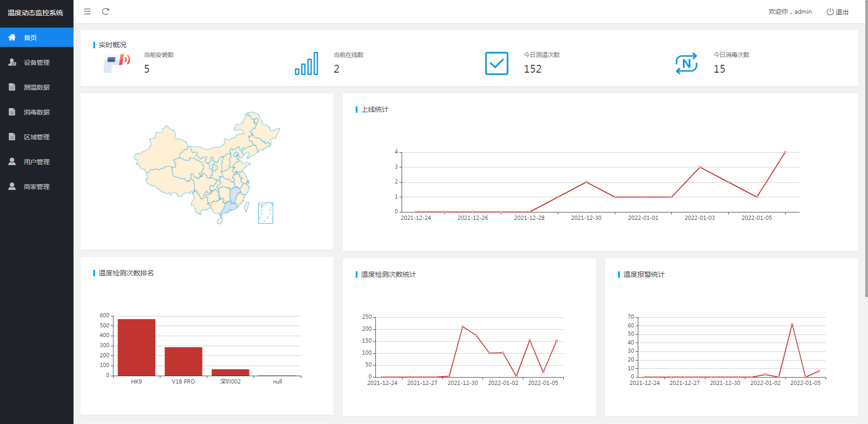Viewport: 868px width, 424px height.
Task: Click the power icon next to 退出
Action: [830, 12]
